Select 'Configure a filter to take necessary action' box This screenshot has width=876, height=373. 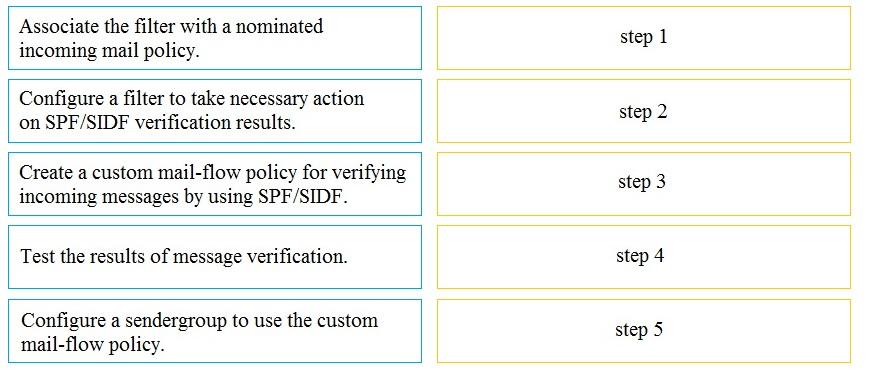215,111
